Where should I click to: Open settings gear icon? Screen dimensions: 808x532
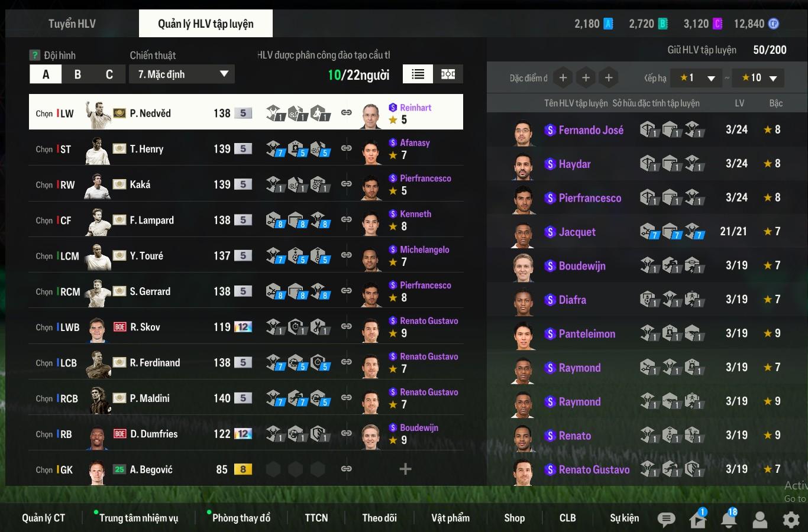click(x=791, y=520)
